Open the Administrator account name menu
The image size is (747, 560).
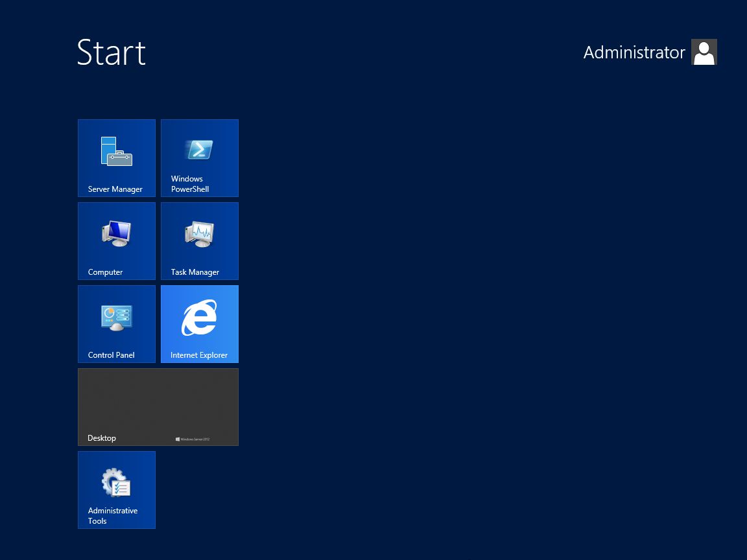[x=634, y=52]
